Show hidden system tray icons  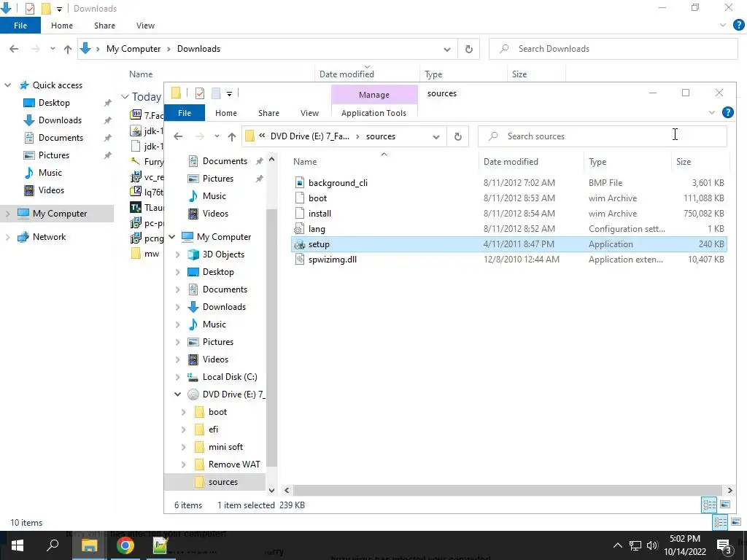pos(617,545)
